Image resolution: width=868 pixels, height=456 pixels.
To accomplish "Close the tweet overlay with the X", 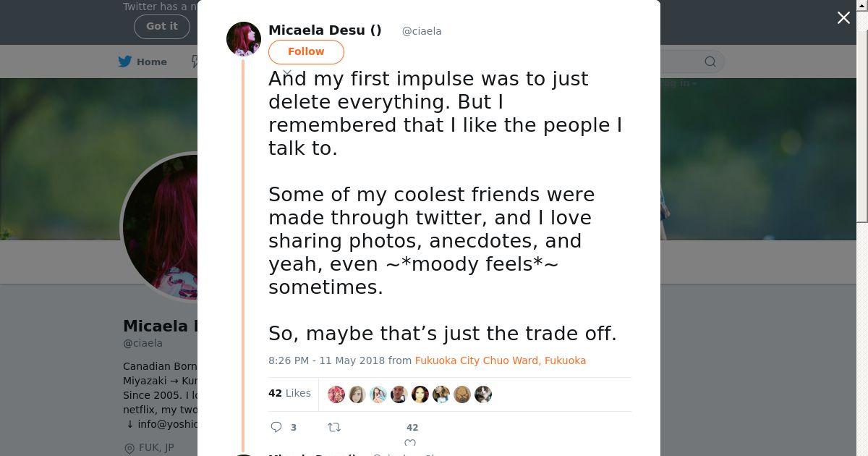I will tap(843, 18).
